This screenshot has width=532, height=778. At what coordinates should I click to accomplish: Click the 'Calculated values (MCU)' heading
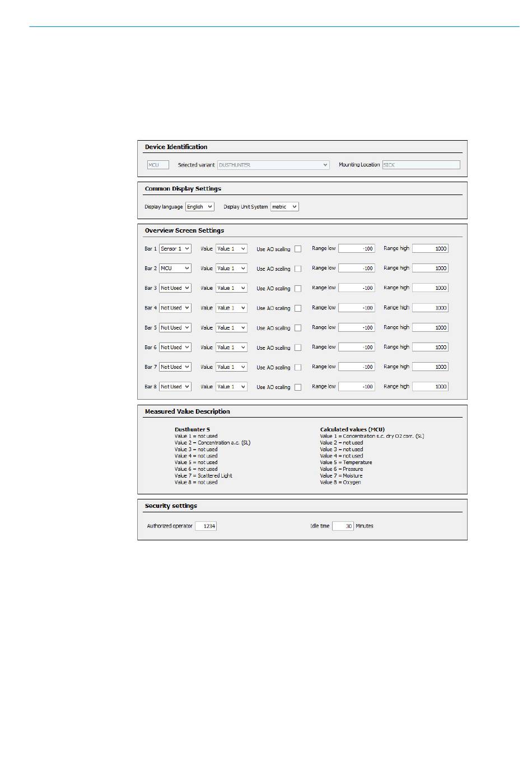pos(352,430)
